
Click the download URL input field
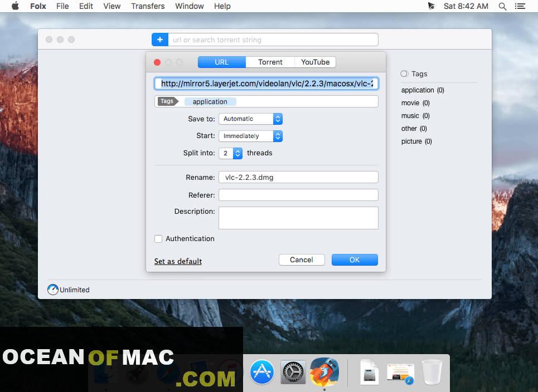pyautogui.click(x=266, y=84)
